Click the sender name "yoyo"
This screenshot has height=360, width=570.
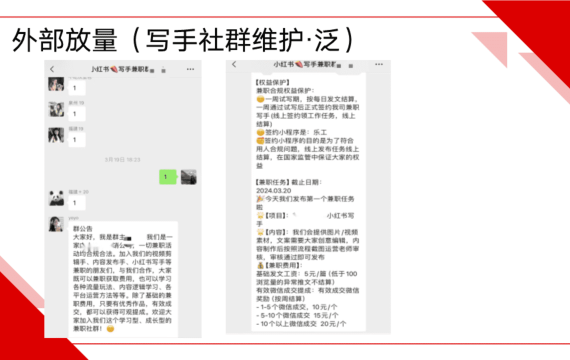73,218
